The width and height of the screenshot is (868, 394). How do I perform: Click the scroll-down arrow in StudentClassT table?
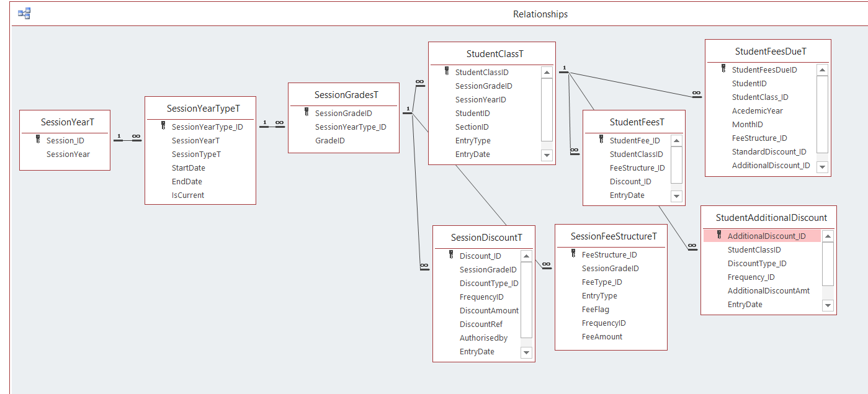(x=547, y=155)
